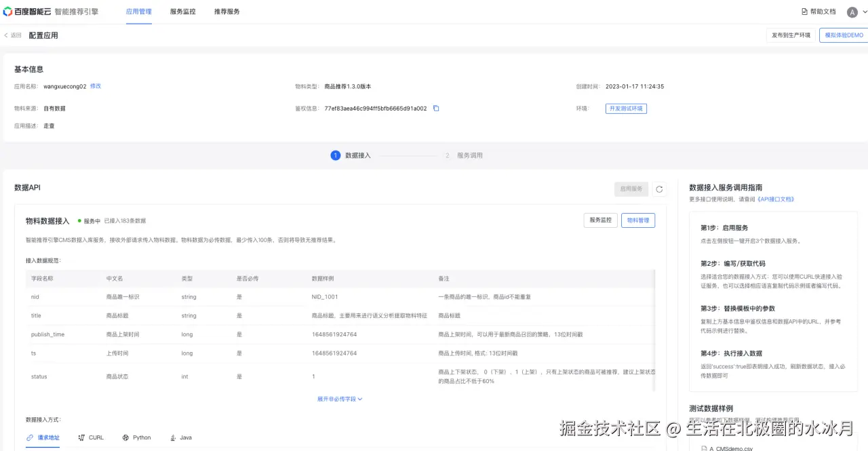Click 服务中 status indicator
The image size is (868, 451).
89,221
